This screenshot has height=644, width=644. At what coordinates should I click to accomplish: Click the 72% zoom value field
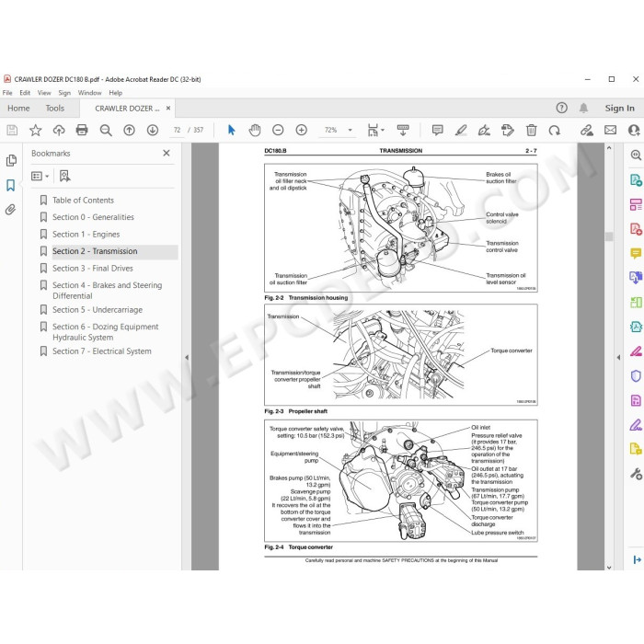point(331,131)
